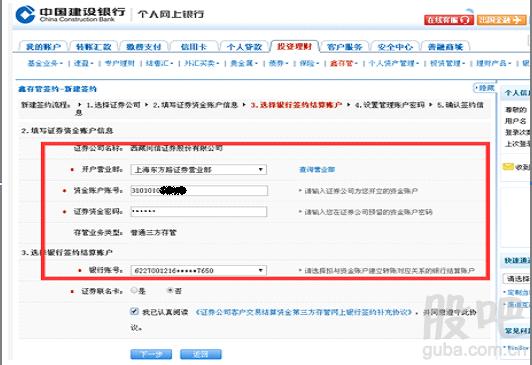This screenshot has width=532, height=365.
Task: Open the 专户理财 submenu item
Action: point(119,63)
